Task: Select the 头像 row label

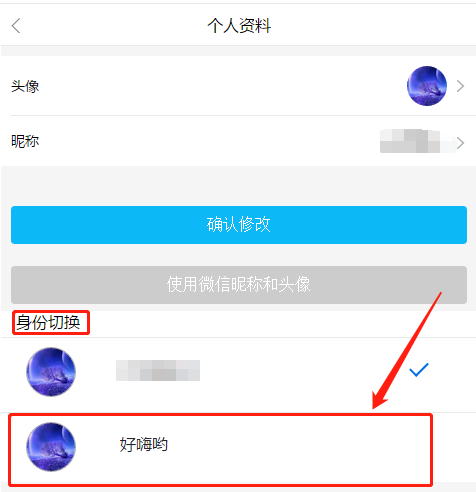Action: click(x=25, y=86)
